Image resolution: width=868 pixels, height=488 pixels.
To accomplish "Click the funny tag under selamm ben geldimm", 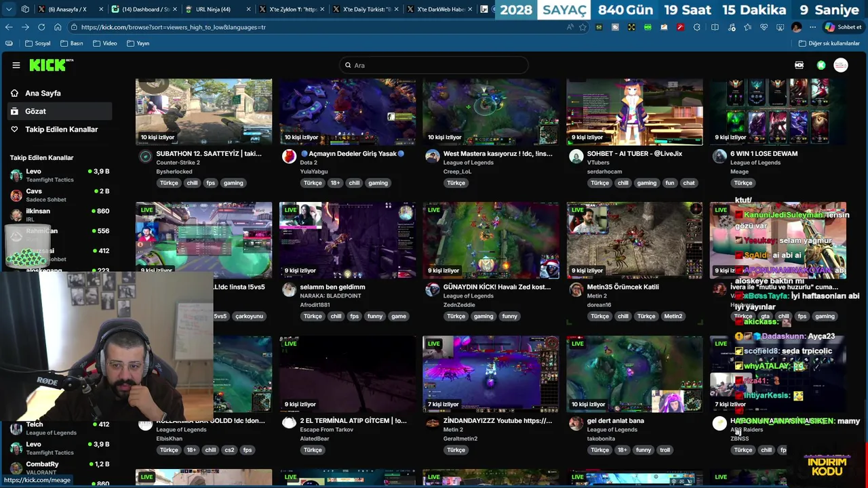I will pyautogui.click(x=374, y=317).
